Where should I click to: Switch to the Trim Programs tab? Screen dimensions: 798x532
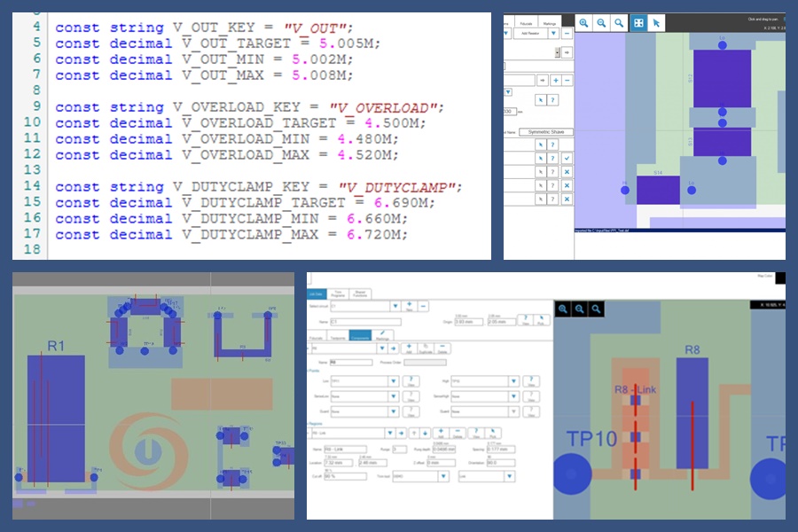click(338, 293)
